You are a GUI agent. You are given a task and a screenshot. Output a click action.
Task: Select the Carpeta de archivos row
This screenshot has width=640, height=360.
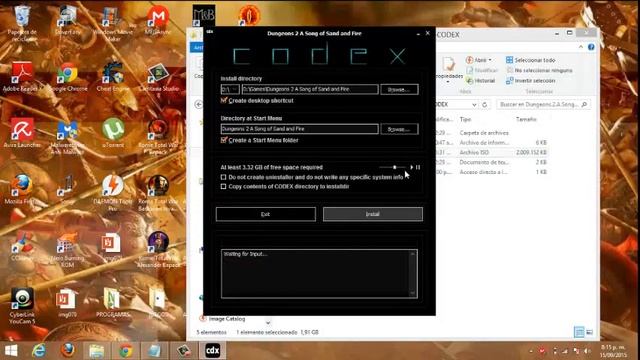[x=492, y=133]
